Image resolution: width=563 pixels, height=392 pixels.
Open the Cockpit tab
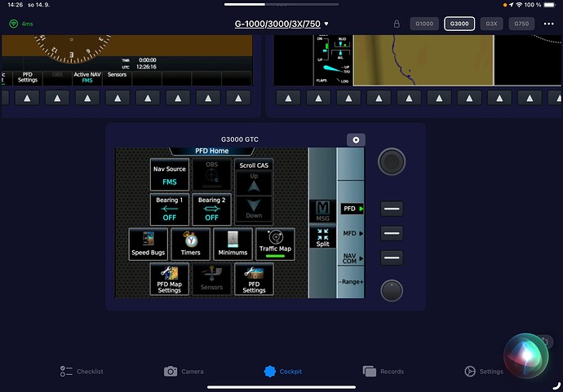point(283,372)
